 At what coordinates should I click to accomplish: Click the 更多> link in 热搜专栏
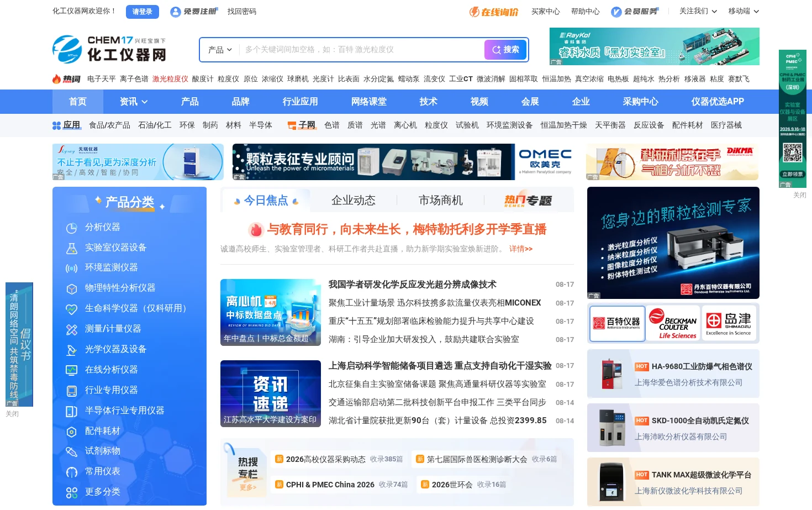tap(248, 487)
